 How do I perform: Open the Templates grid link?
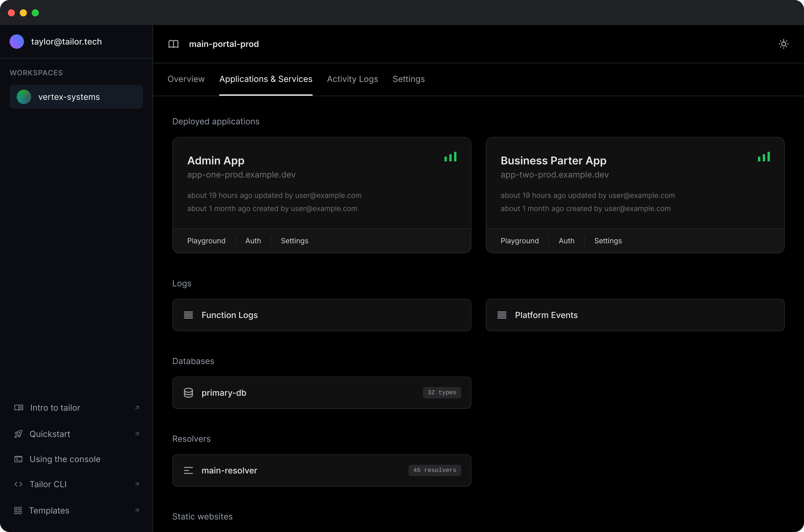tap(49, 510)
